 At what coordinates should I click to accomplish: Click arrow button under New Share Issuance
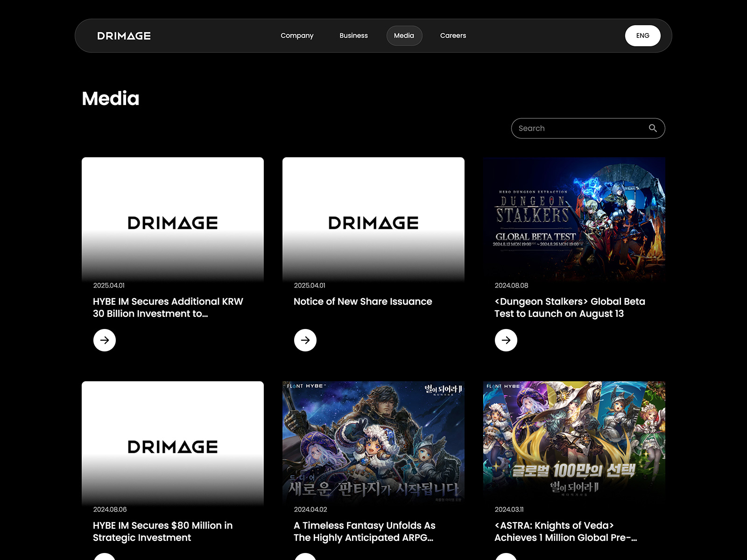click(x=305, y=340)
